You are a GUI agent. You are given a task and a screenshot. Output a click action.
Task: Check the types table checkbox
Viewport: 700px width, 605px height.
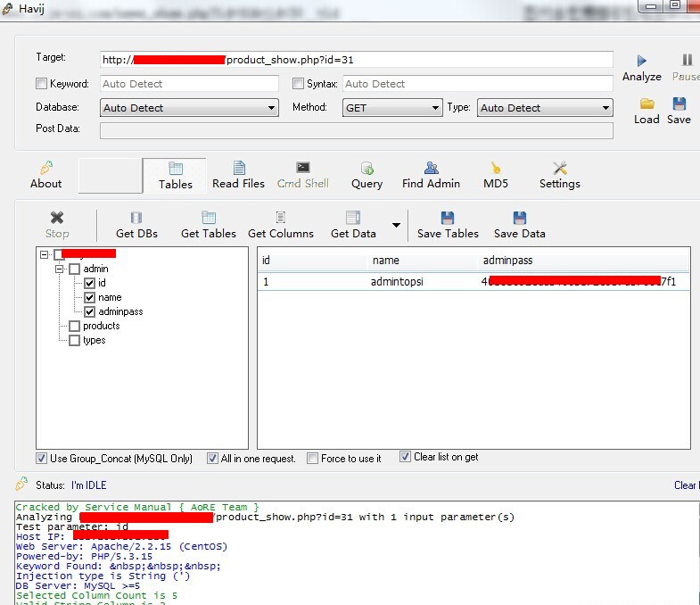pos(75,341)
